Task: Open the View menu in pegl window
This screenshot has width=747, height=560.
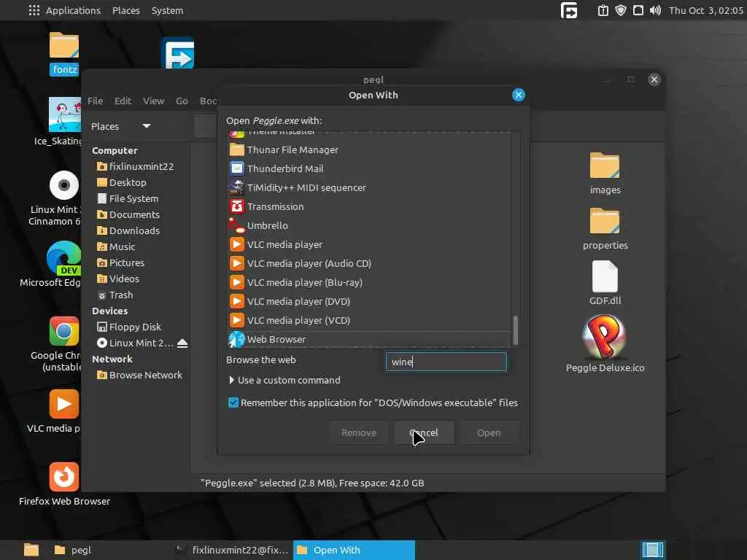Action: [x=153, y=101]
